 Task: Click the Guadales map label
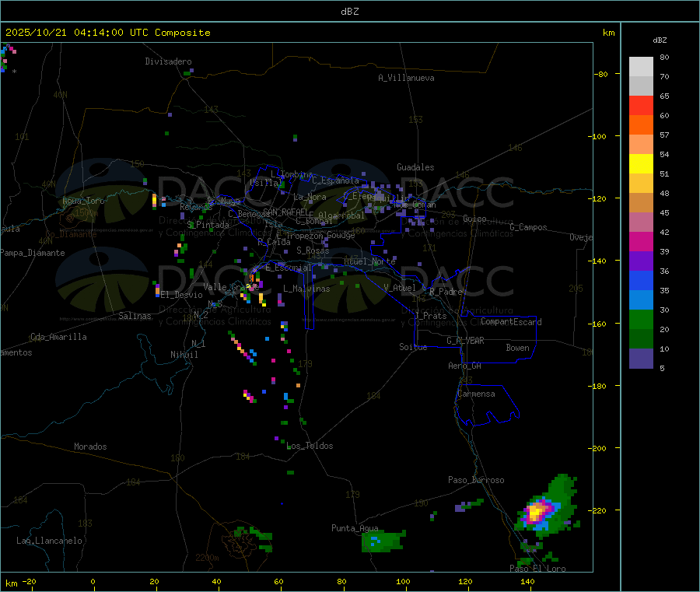(415, 167)
